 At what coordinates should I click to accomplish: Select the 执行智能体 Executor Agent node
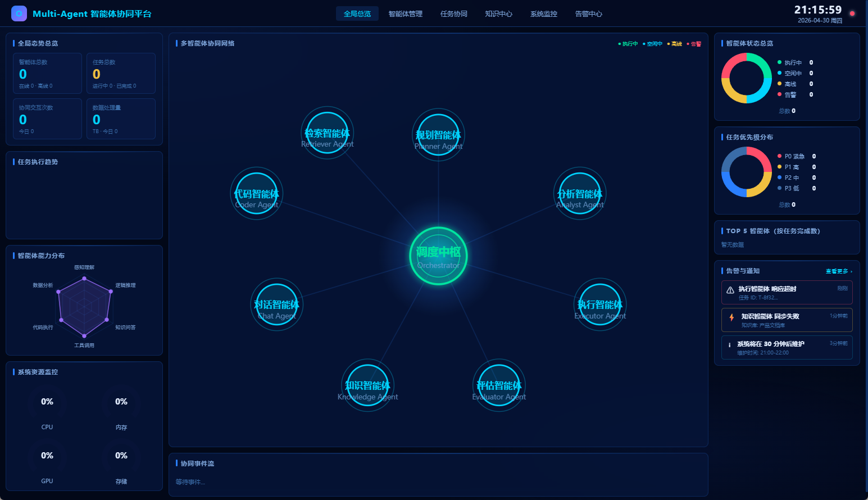(600, 304)
